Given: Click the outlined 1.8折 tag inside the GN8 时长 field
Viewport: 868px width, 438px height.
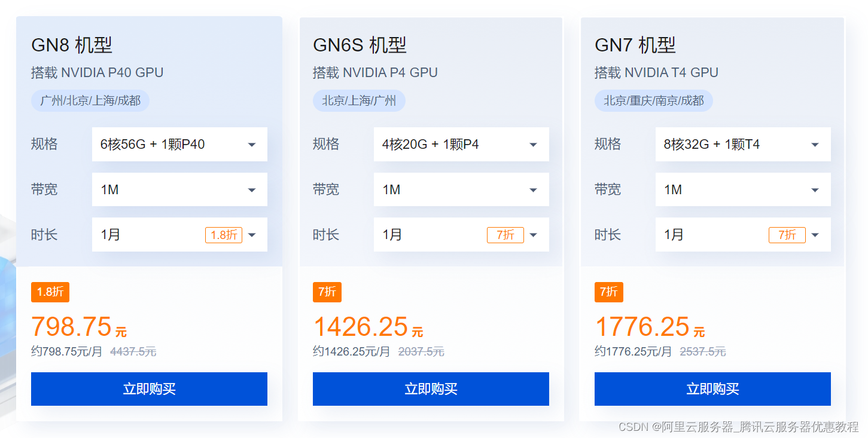Looking at the screenshot, I should tap(224, 235).
